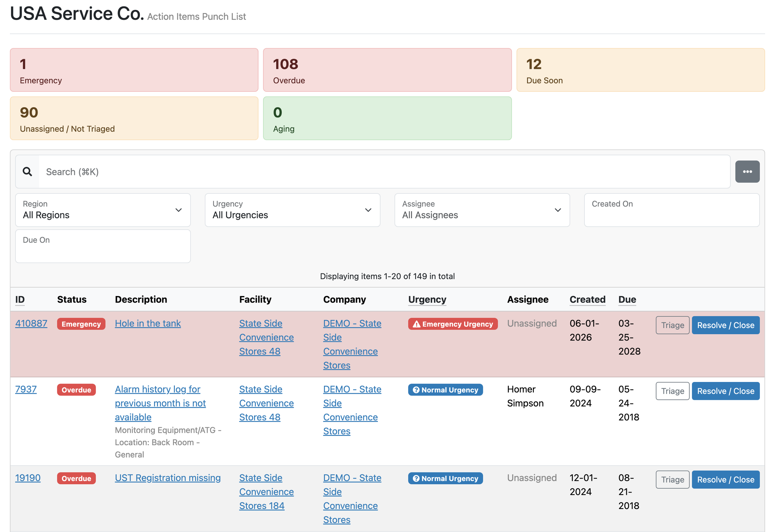Filter by the 12 Due Soon card
Screen dimensions: 775x532
(640, 70)
